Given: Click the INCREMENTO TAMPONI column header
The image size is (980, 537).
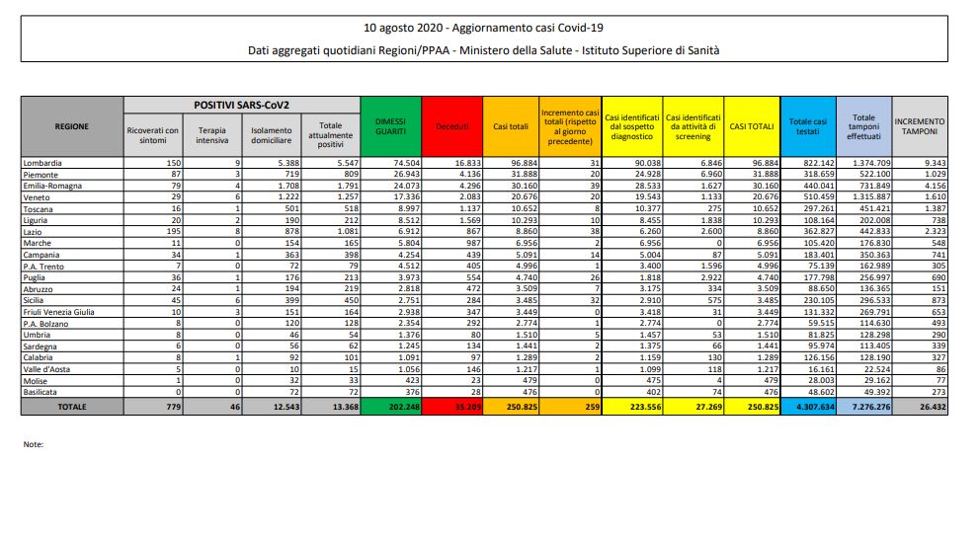Looking at the screenshot, I should click(920, 126).
